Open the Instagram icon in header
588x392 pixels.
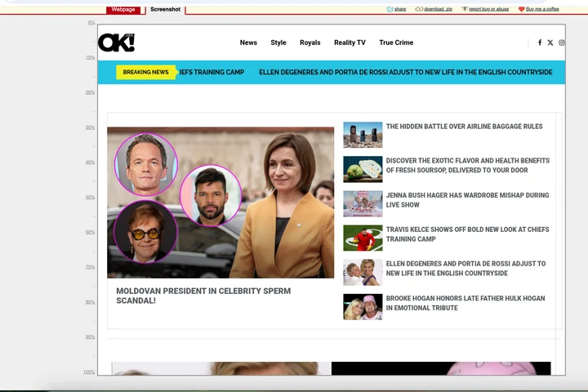(x=561, y=42)
